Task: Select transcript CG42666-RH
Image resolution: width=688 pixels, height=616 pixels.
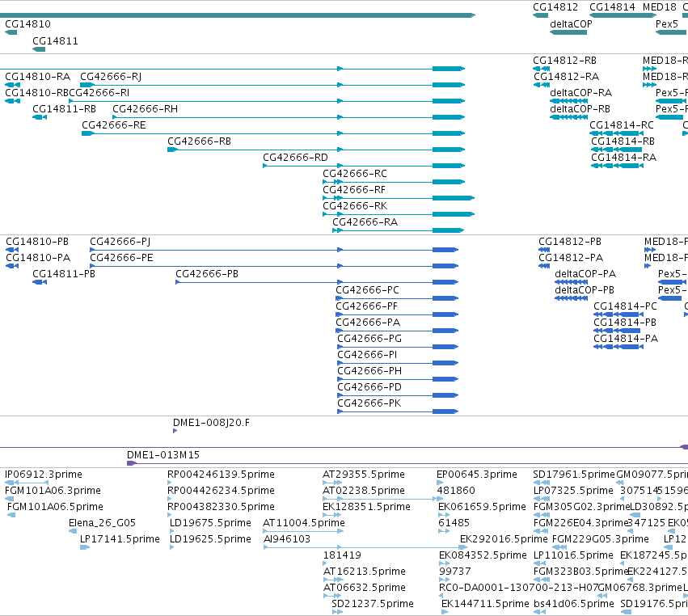Action: click(146, 109)
